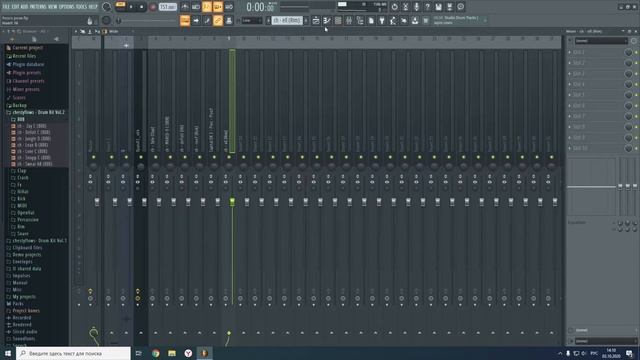Open Windows Start menu
This screenshot has width=640, height=360.
(8, 353)
